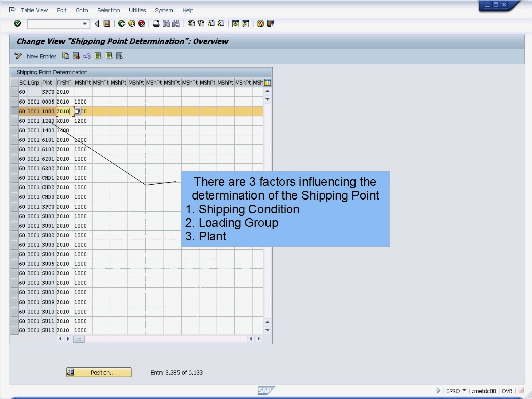Click the green Back arrow icon
This screenshot has width=532, height=399.
tap(122, 23)
